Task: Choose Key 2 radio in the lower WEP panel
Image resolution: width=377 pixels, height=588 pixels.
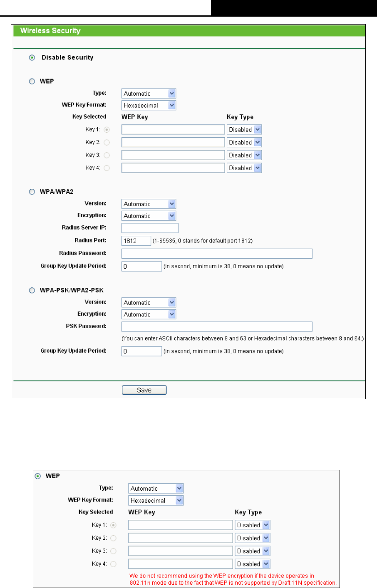Action: [114, 538]
